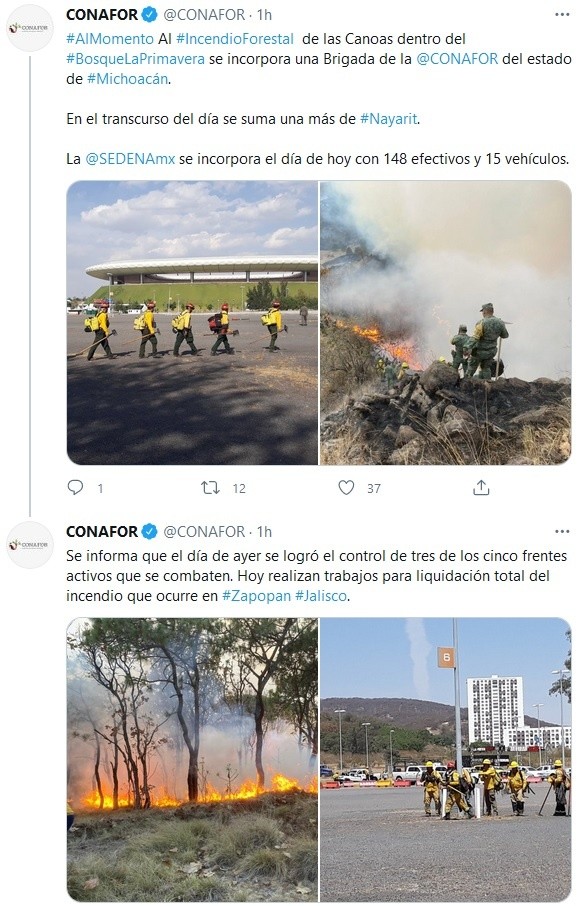Open the more options menu on first tweet

[562, 14]
